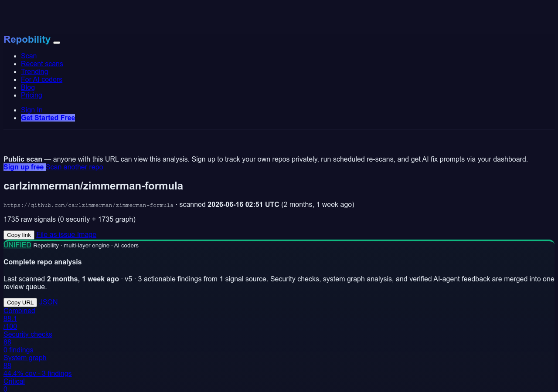Open Recent scans in the nav
This screenshot has width=558, height=392.
[x=42, y=64]
